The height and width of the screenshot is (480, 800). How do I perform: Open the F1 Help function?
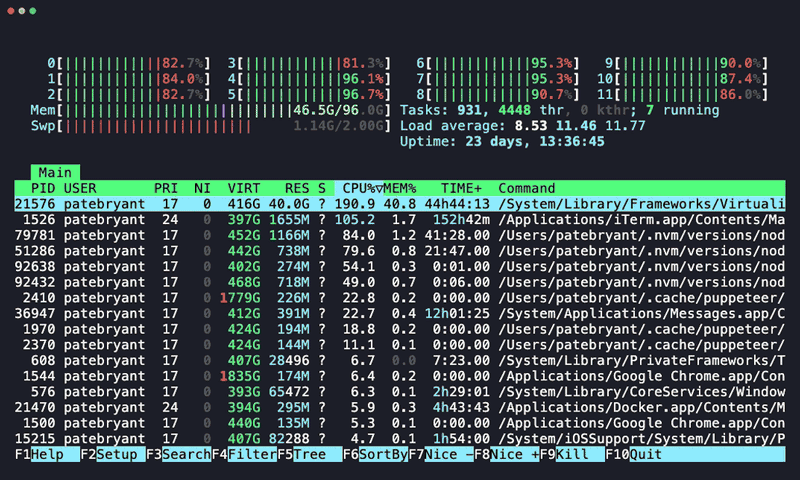tap(46, 454)
